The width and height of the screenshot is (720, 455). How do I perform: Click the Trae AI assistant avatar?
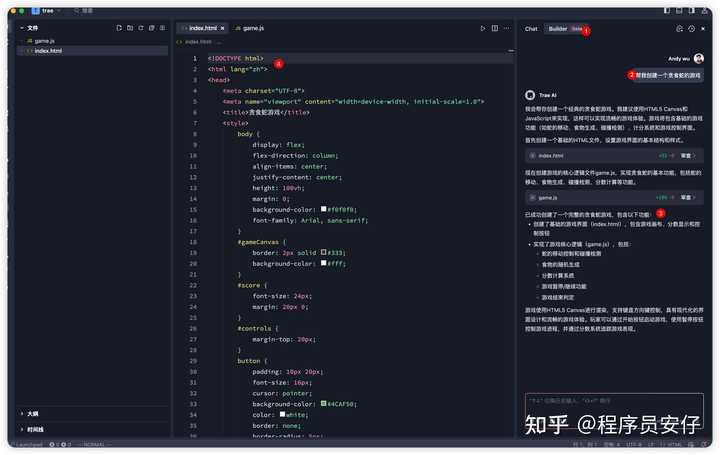point(530,95)
